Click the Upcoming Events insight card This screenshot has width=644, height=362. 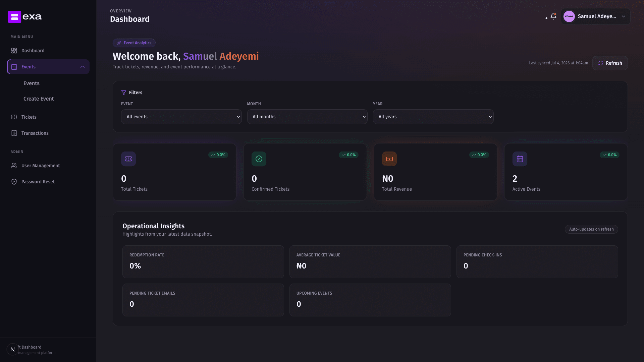370,300
